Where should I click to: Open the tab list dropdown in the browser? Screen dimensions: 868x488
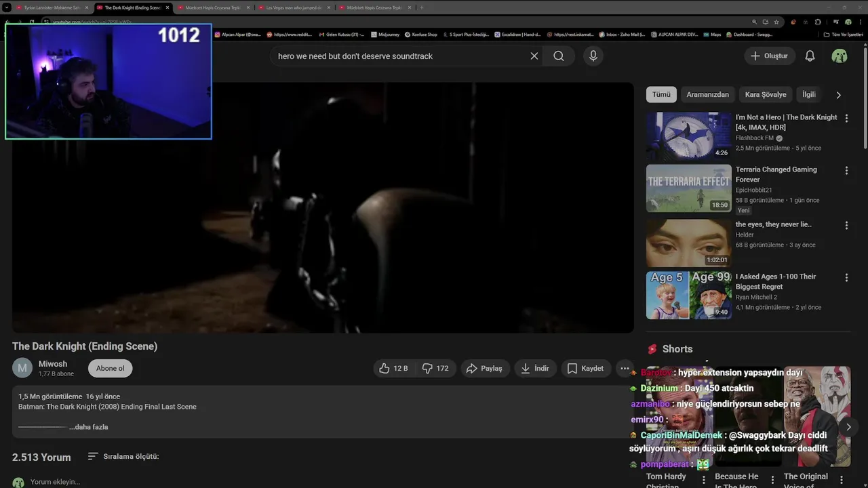tap(6, 7)
